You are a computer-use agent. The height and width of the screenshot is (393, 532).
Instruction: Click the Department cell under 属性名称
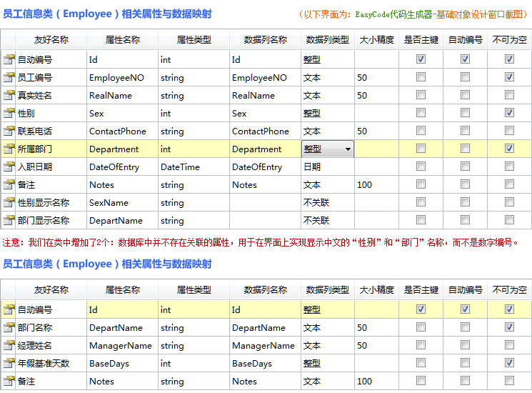click(123, 149)
